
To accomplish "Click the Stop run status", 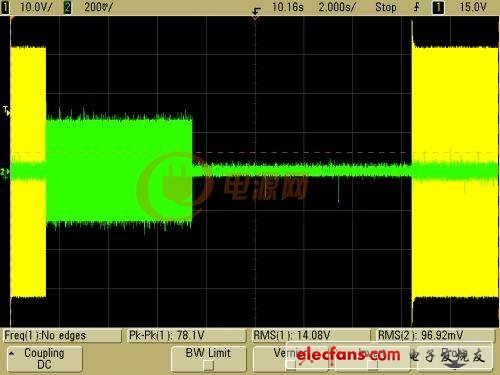I will (x=386, y=7).
